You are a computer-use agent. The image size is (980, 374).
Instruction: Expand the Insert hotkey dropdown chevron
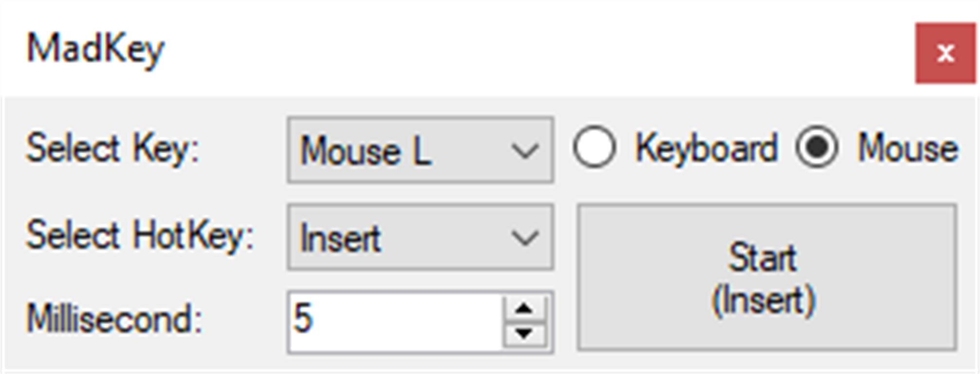click(525, 238)
